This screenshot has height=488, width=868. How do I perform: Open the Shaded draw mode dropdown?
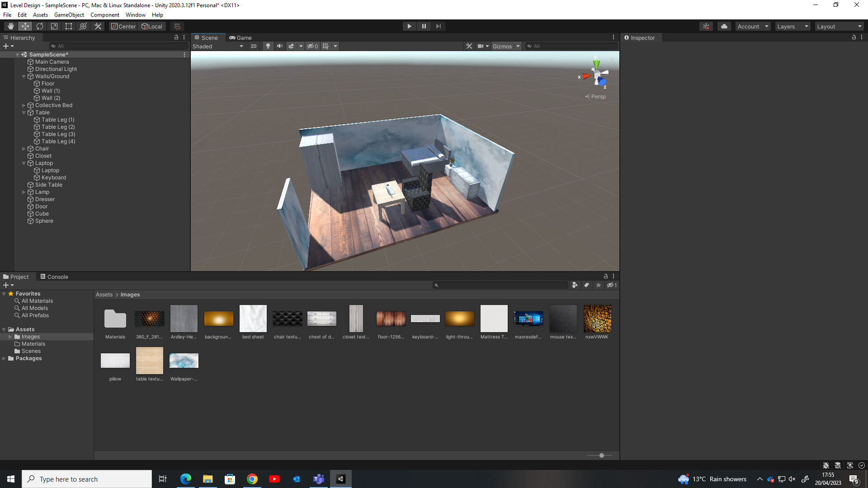tap(217, 46)
